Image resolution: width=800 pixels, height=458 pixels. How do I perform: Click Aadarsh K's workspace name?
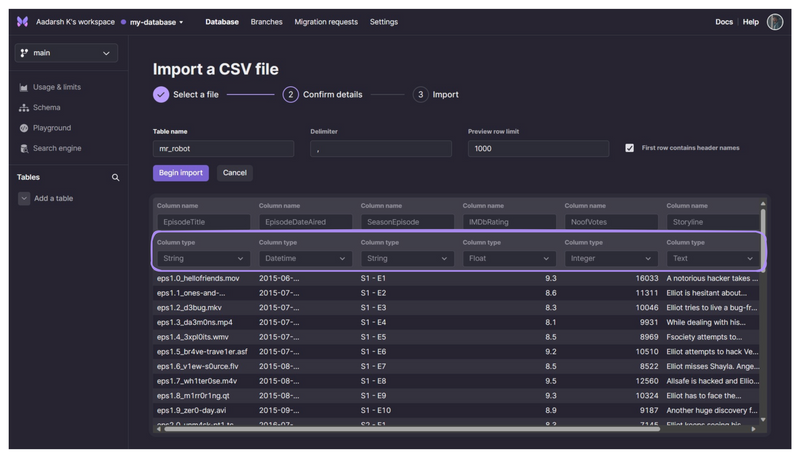75,22
